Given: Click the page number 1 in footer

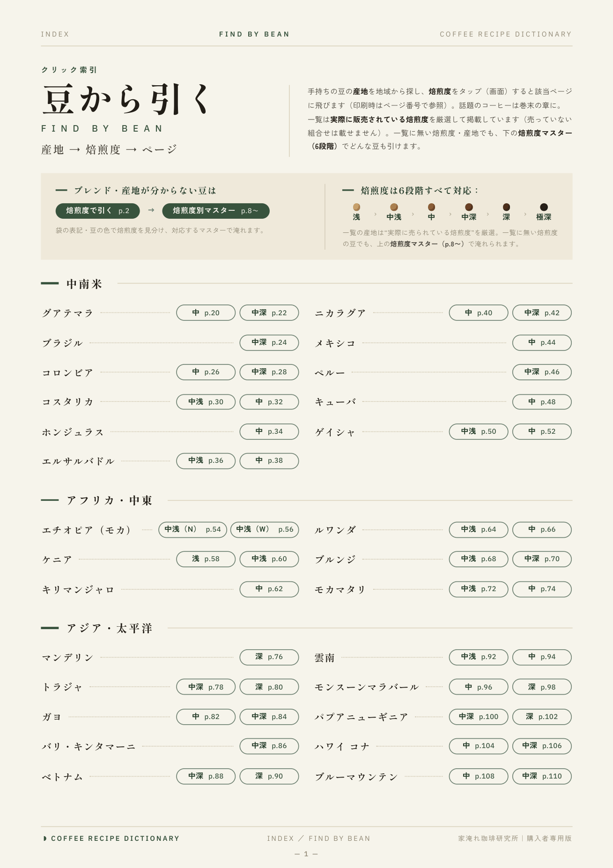Looking at the screenshot, I should click(306, 854).
